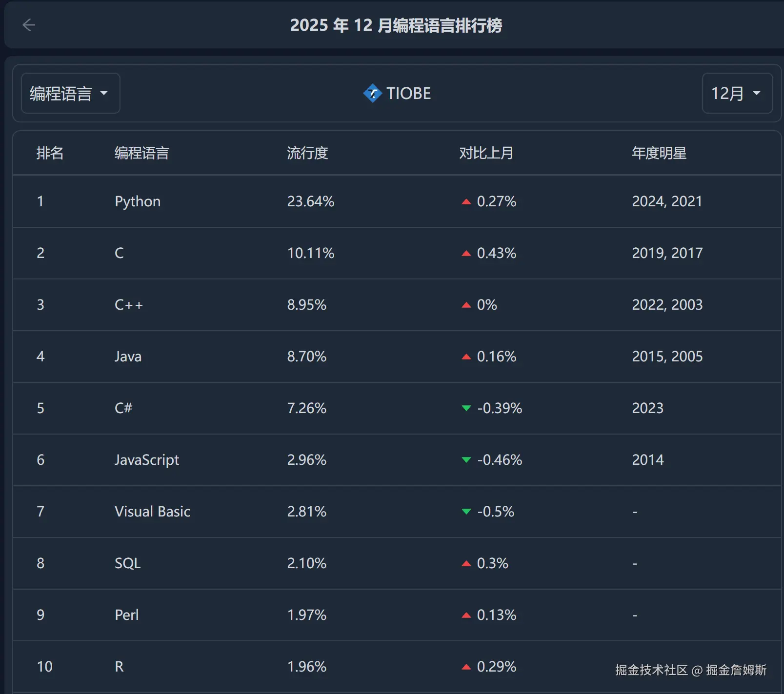
Task: Click the 2.10% popularity value
Action: 306,563
